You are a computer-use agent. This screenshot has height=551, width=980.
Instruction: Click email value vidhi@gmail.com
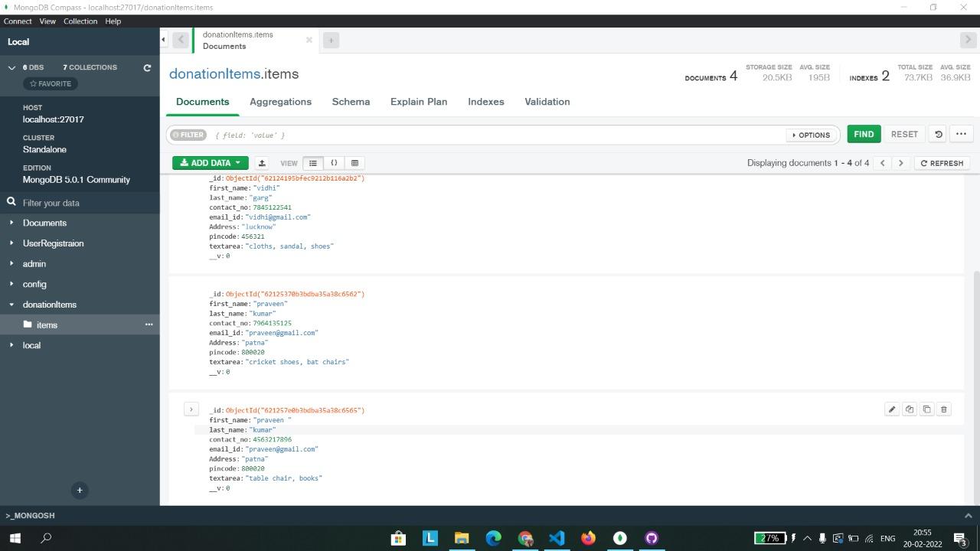point(278,217)
